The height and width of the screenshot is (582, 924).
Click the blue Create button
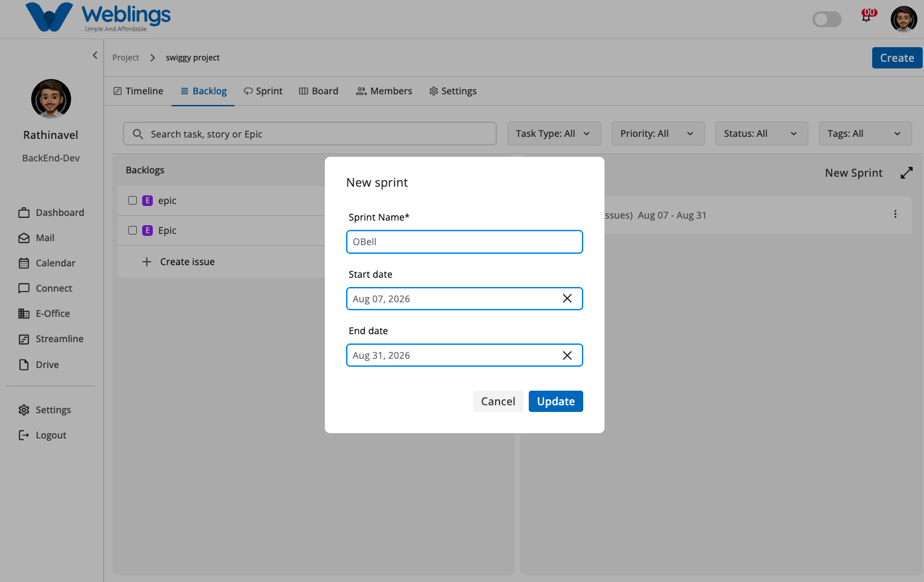897,58
